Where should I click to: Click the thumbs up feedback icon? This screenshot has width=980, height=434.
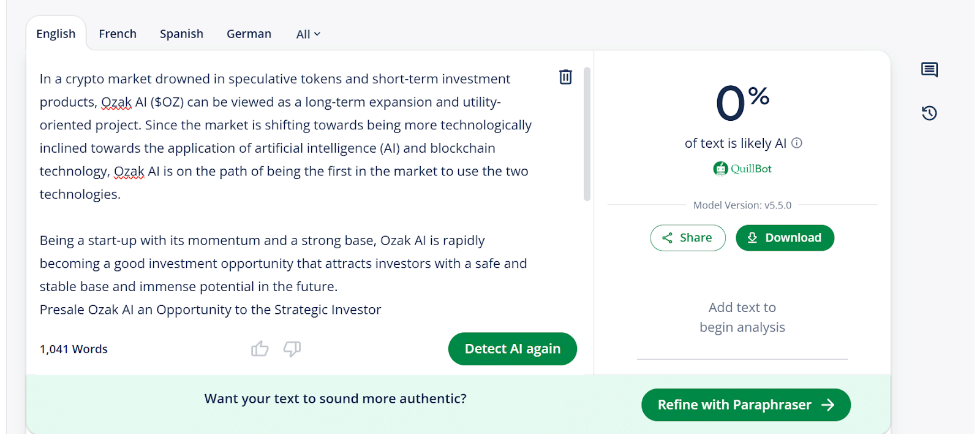pos(260,349)
